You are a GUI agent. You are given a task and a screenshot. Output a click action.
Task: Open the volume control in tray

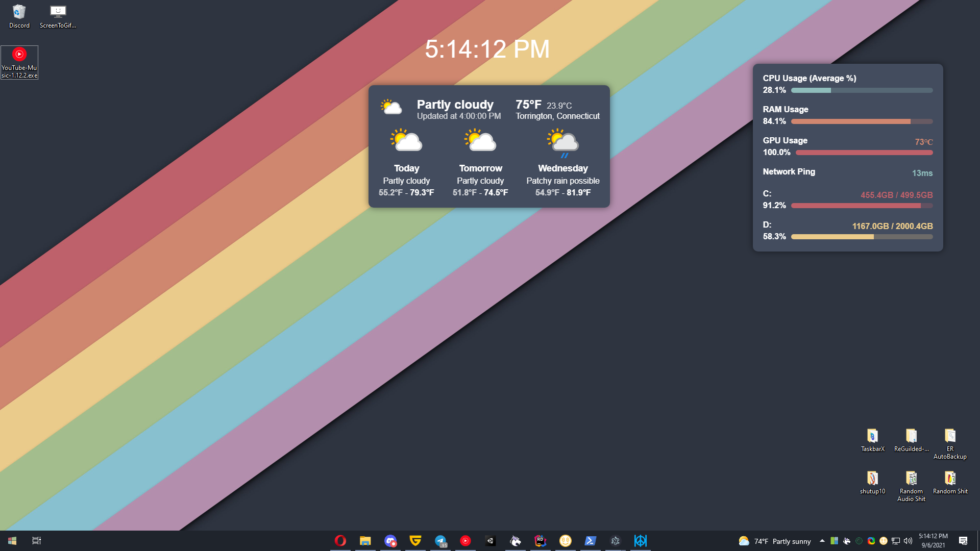coord(908,541)
